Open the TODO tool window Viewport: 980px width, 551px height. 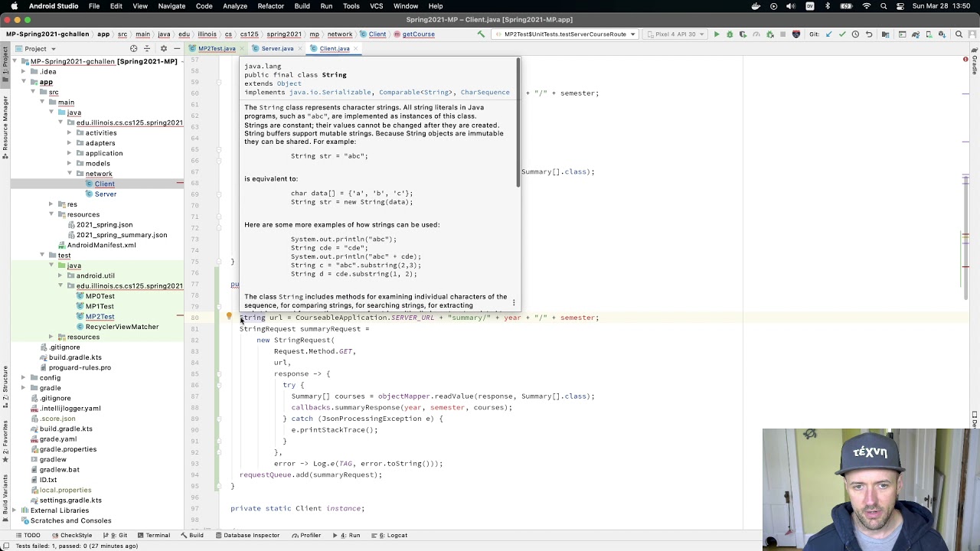tap(28, 535)
